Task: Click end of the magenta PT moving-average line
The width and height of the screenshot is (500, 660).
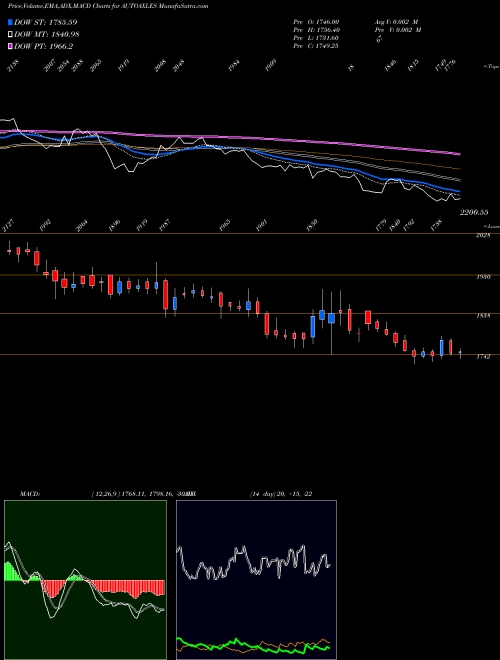Action: coord(460,154)
